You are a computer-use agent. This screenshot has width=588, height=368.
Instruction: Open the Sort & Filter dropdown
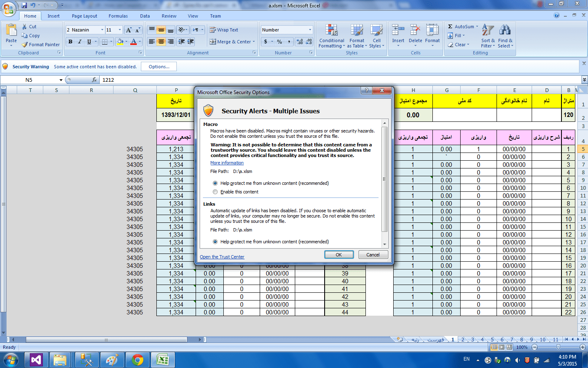coord(488,36)
